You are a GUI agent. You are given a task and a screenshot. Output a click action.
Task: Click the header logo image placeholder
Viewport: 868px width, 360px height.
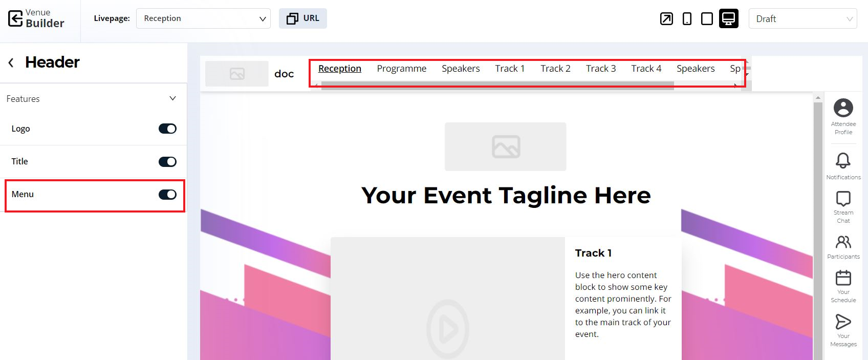[237, 74]
